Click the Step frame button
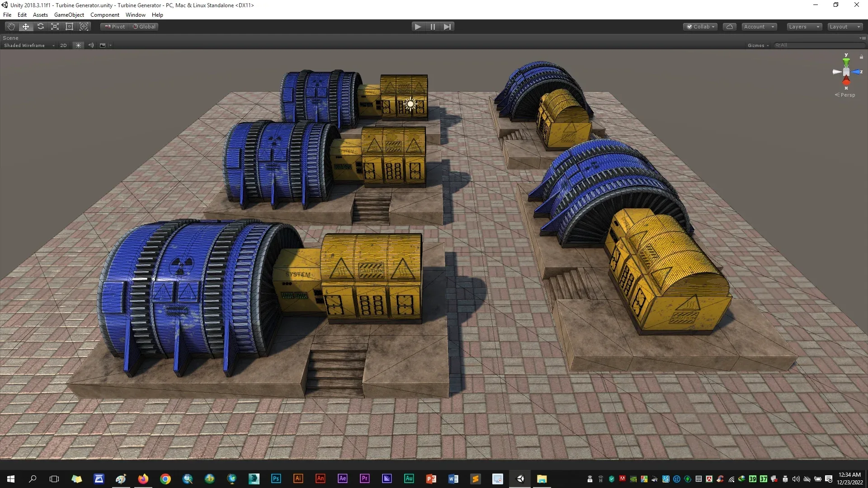 pyautogui.click(x=447, y=27)
